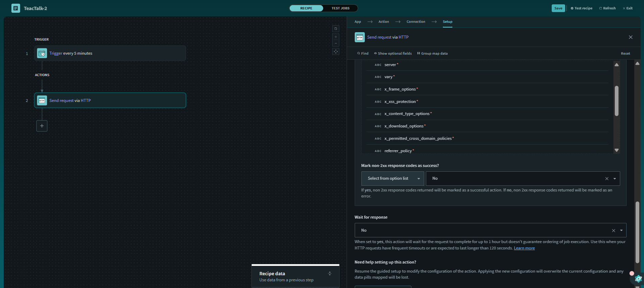Click the response headers list scrollbar thumb
Viewport: 644px width, 288px height.
coord(616,101)
